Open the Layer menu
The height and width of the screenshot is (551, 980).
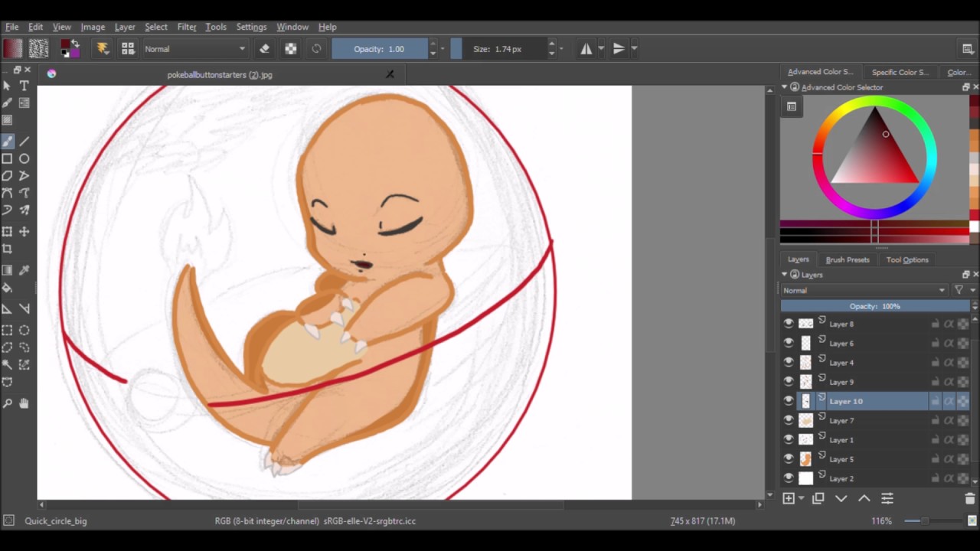click(125, 27)
